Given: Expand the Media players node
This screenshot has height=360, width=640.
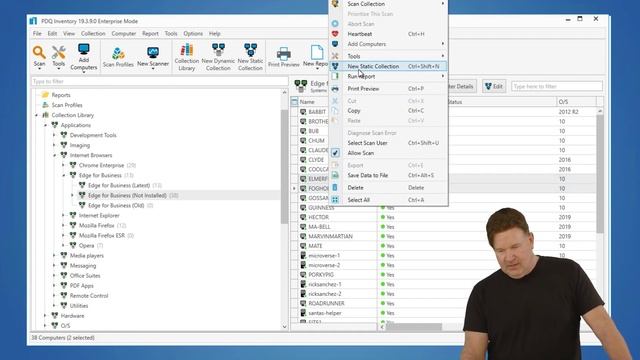Looking at the screenshot, I should pyautogui.click(x=54, y=256).
